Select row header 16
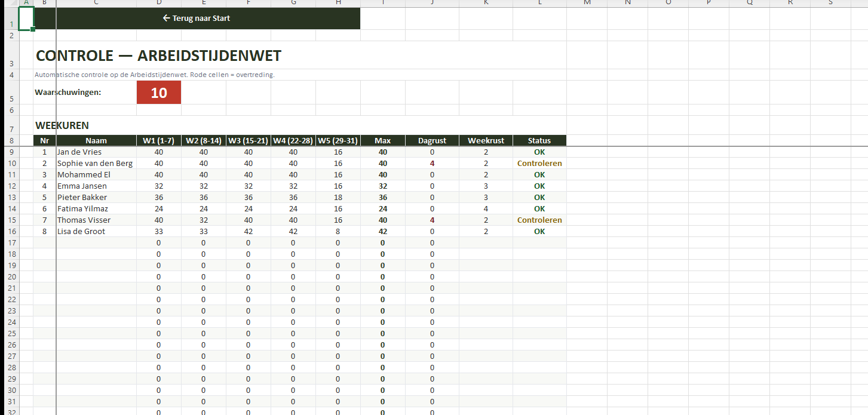This screenshot has height=415, width=868. 11,232
